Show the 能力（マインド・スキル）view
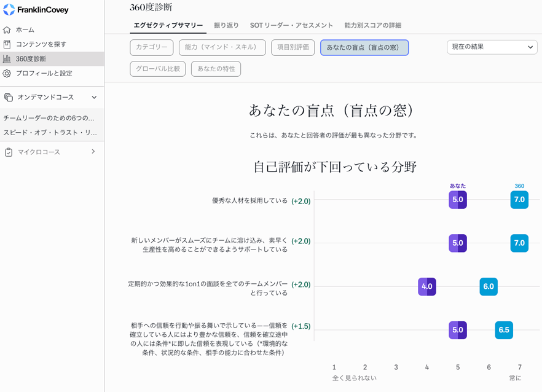The image size is (542, 392). click(222, 47)
